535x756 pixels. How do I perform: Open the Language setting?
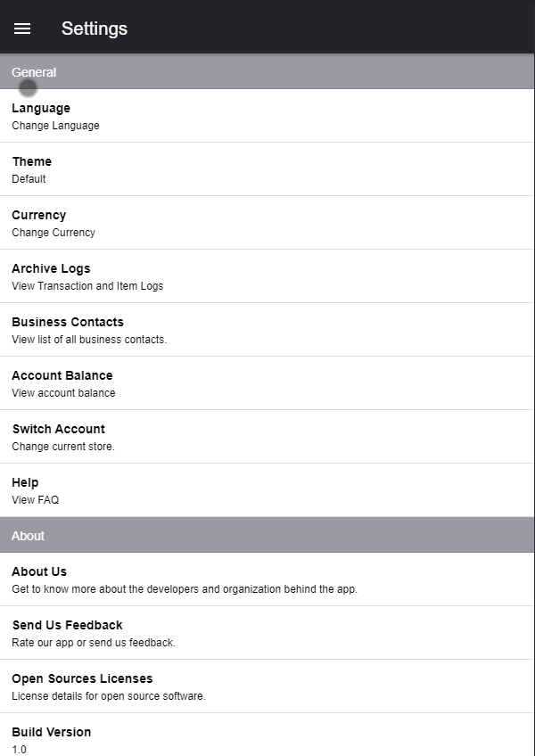[x=267, y=116]
